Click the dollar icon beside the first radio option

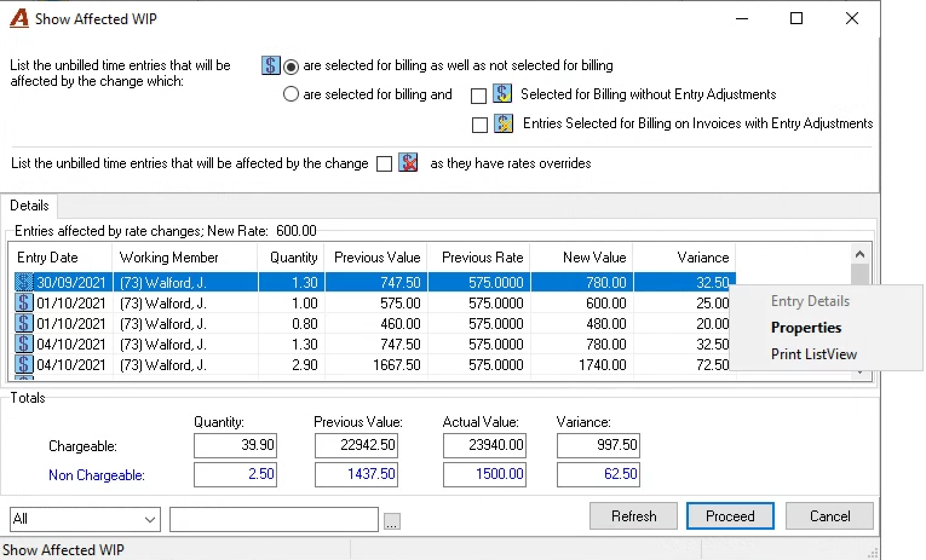click(271, 65)
